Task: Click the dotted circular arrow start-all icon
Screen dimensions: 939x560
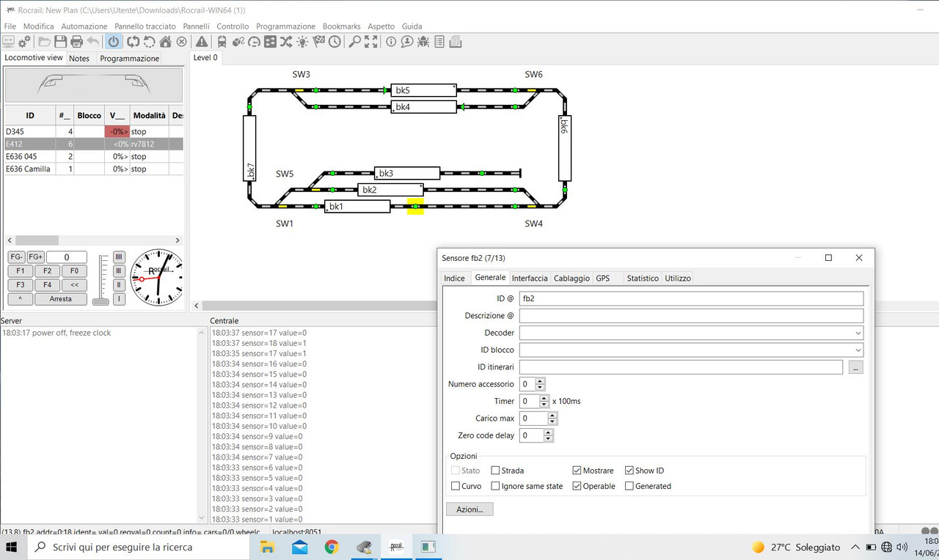Action: click(149, 42)
